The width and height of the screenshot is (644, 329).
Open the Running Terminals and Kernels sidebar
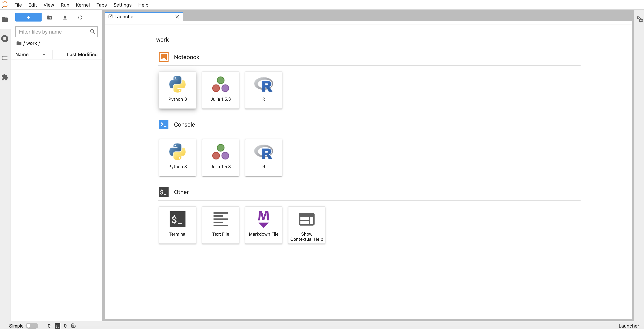coord(5,39)
